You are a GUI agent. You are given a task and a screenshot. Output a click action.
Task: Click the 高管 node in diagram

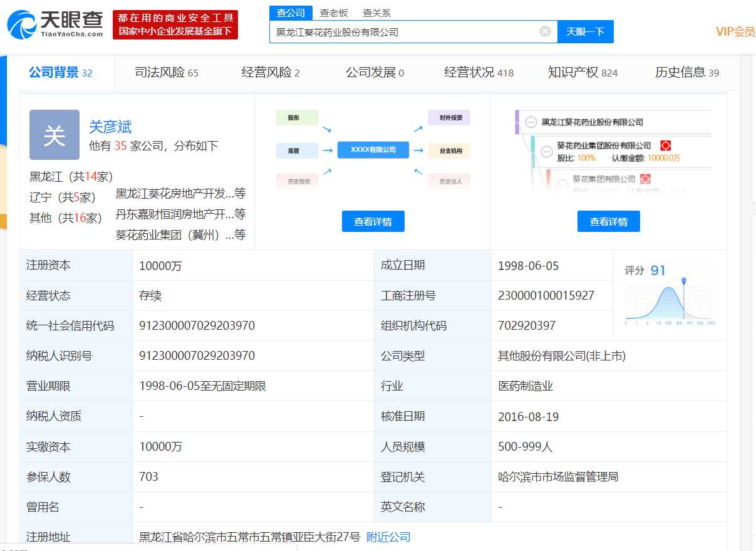(x=297, y=150)
